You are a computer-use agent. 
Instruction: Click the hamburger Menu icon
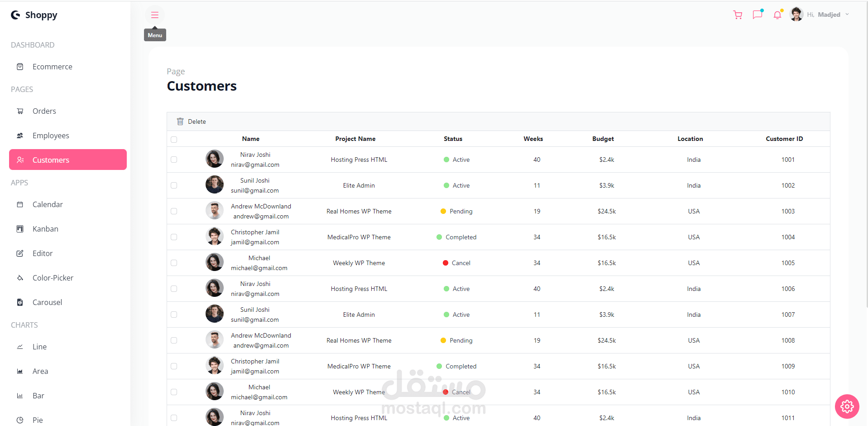coord(155,15)
